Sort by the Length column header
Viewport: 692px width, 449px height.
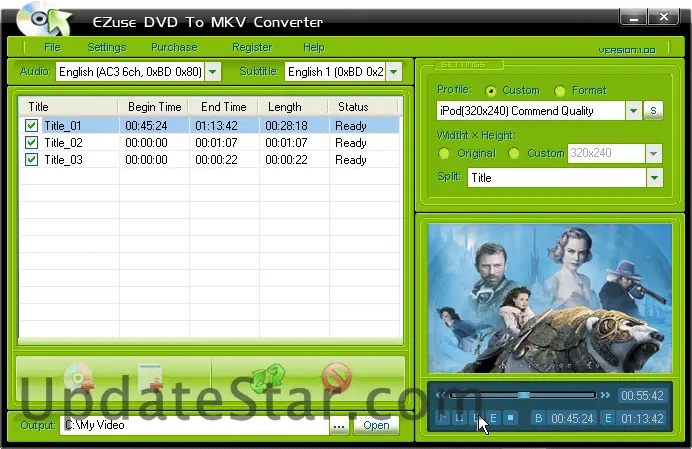(x=293, y=107)
